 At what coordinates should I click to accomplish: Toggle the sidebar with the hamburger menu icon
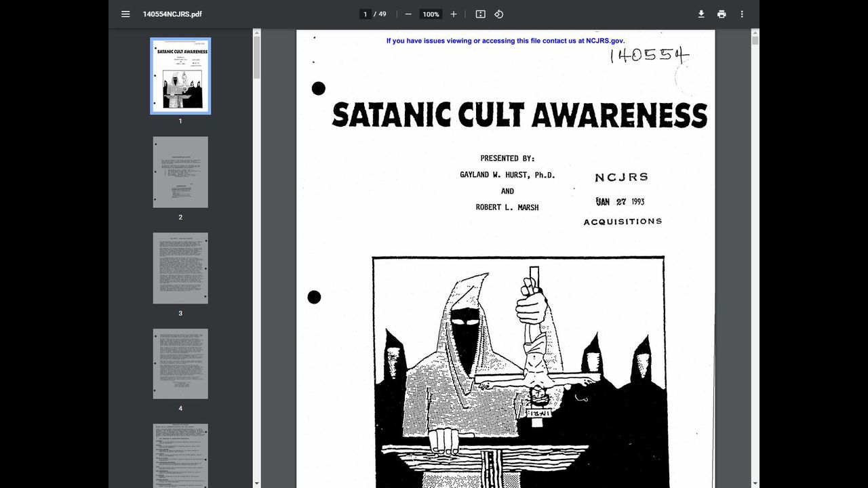[125, 14]
